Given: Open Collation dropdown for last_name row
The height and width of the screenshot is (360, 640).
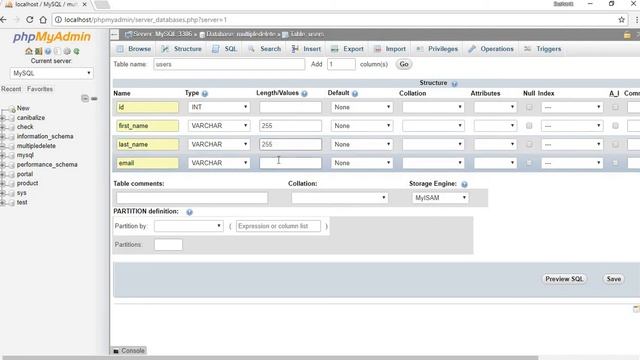Looking at the screenshot, I should [x=433, y=144].
